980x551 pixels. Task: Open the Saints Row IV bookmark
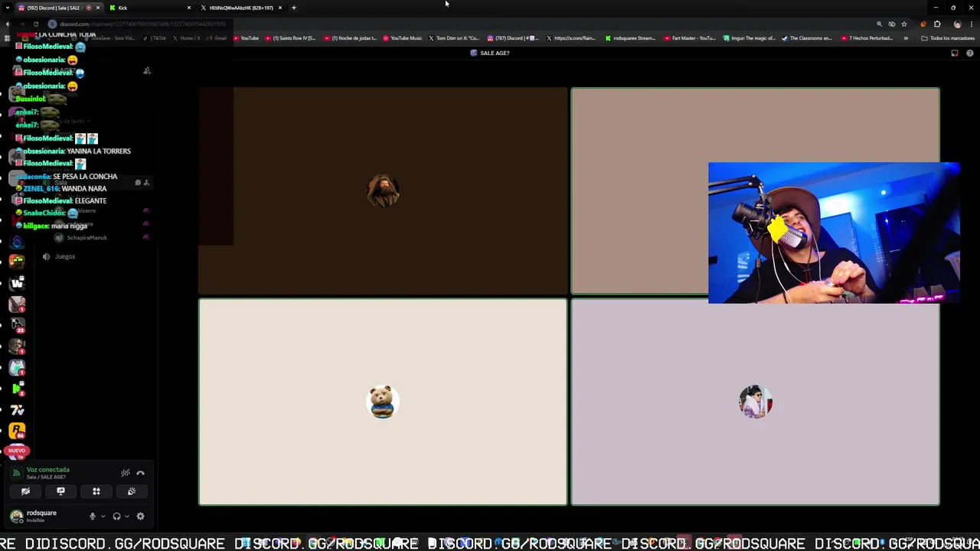point(290,37)
